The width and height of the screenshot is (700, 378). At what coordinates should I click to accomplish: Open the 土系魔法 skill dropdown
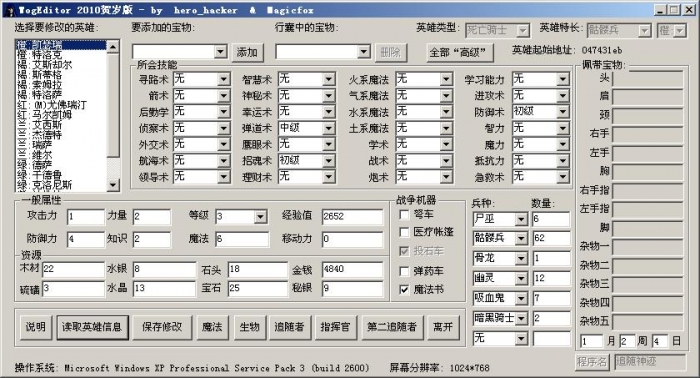[x=446, y=129]
